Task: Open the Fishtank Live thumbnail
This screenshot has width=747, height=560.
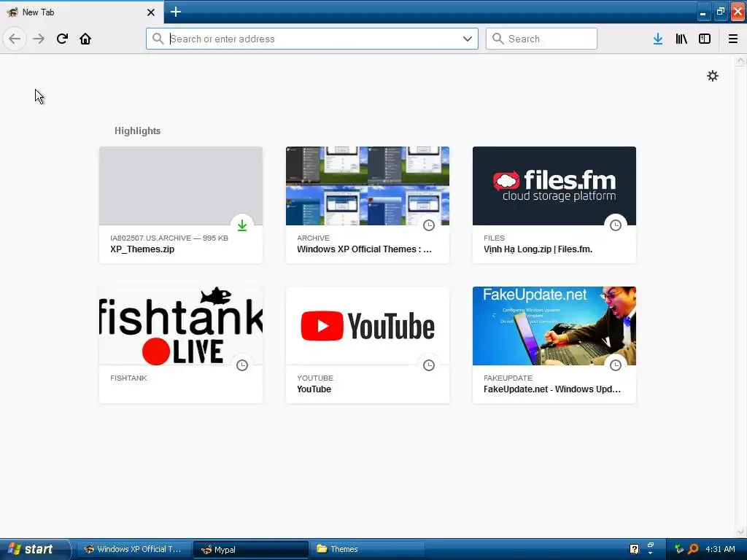Action: [181, 326]
